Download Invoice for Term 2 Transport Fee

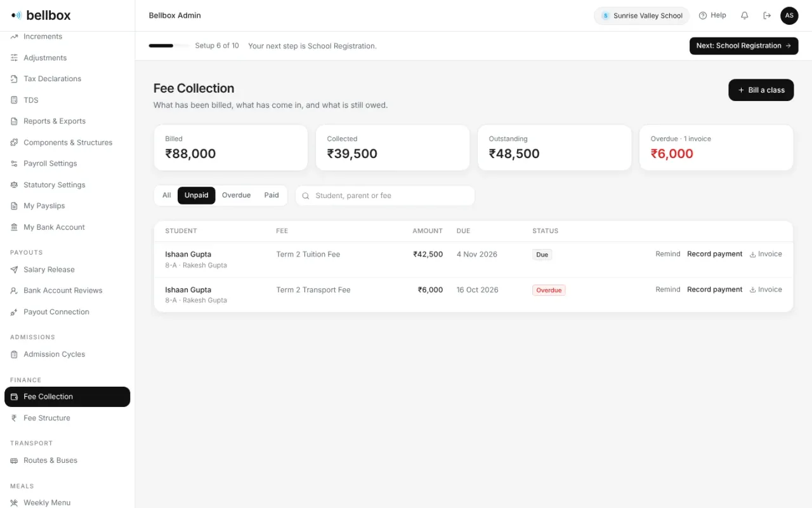[766, 290]
